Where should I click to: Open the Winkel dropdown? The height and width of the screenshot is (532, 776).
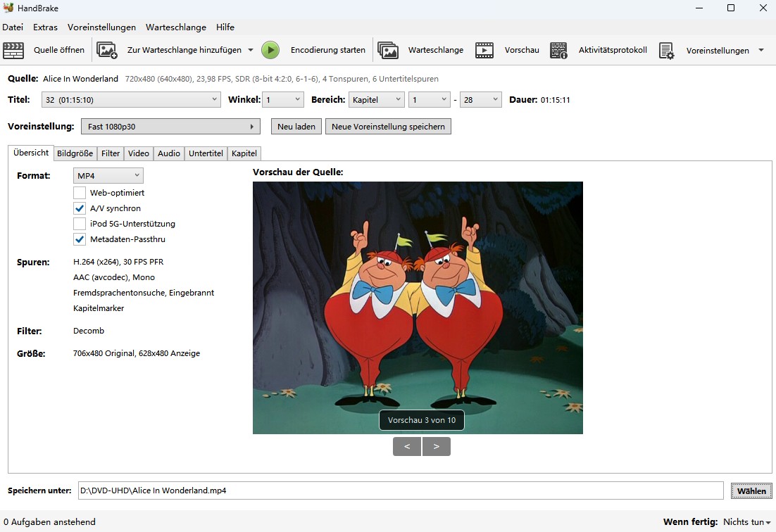(282, 100)
